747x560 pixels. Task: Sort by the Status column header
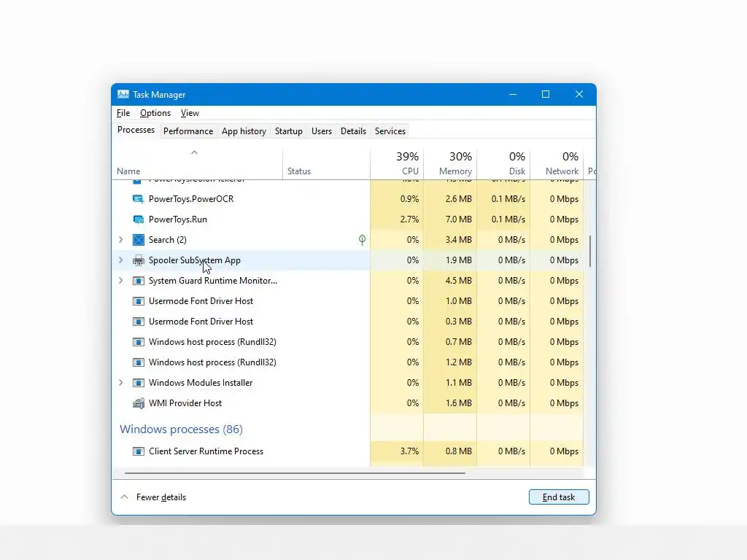(326, 164)
